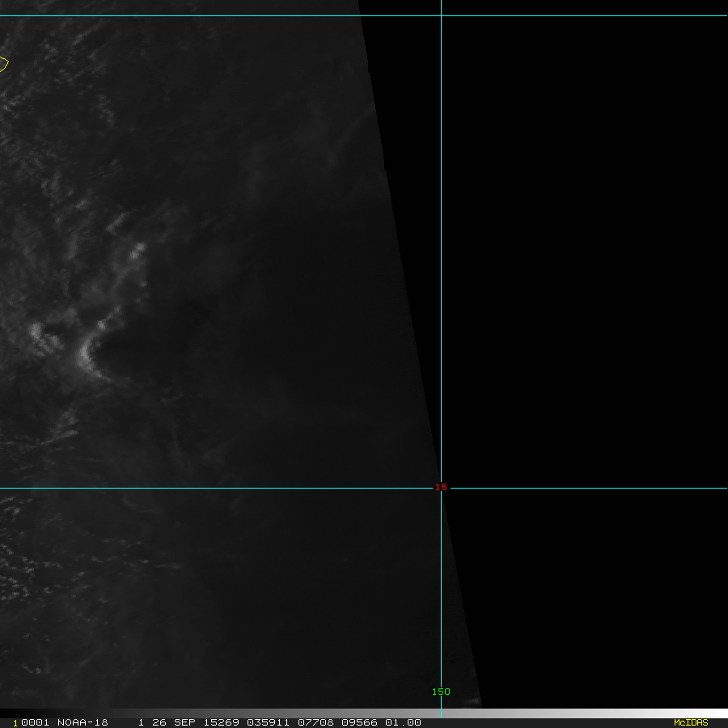
Task: Click the 09566 value in status line
Action: [x=358, y=722]
